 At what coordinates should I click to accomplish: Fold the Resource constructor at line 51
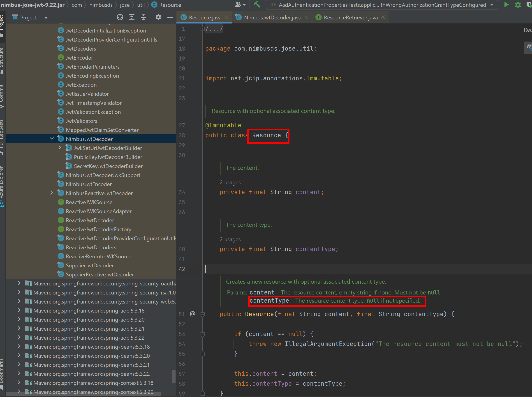pos(202,314)
